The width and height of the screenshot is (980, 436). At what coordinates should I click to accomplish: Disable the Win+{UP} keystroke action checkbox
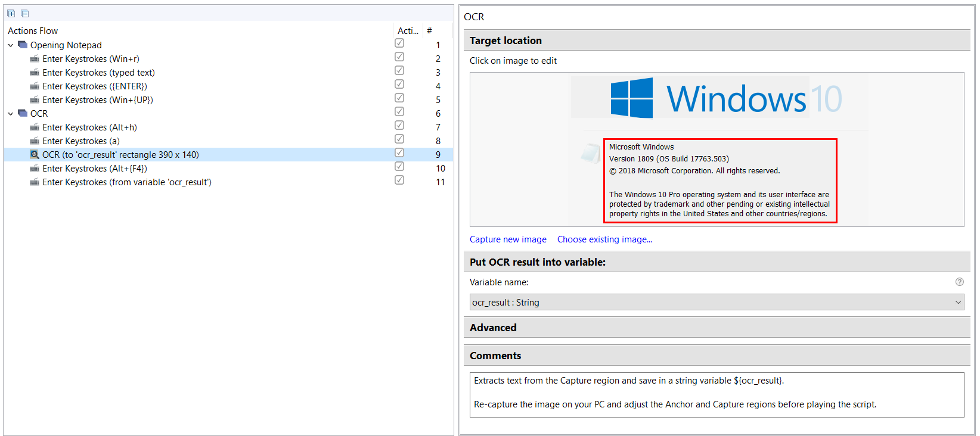click(x=399, y=98)
